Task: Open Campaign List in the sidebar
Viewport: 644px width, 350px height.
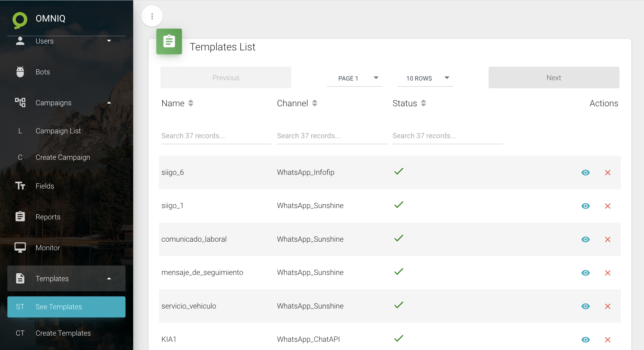Action: (58, 131)
